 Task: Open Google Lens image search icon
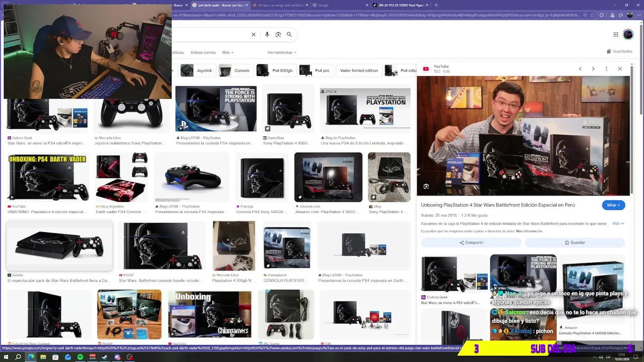278,35
